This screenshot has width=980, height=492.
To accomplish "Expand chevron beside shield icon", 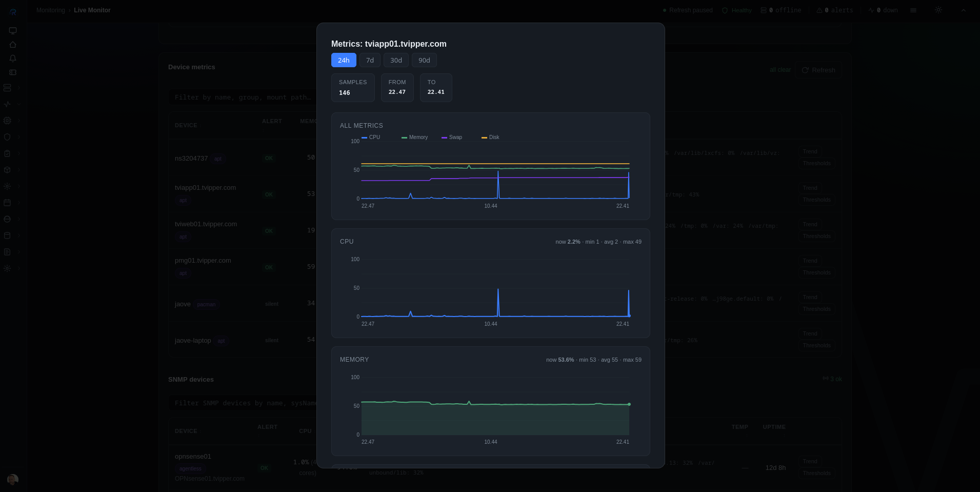I will (x=19, y=137).
